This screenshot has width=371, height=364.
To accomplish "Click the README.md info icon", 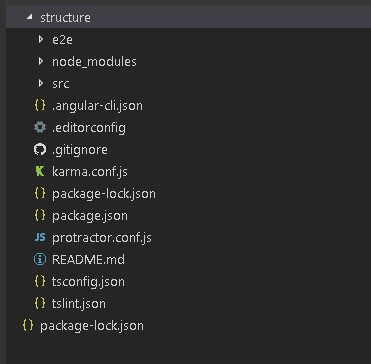I will pyautogui.click(x=40, y=260).
